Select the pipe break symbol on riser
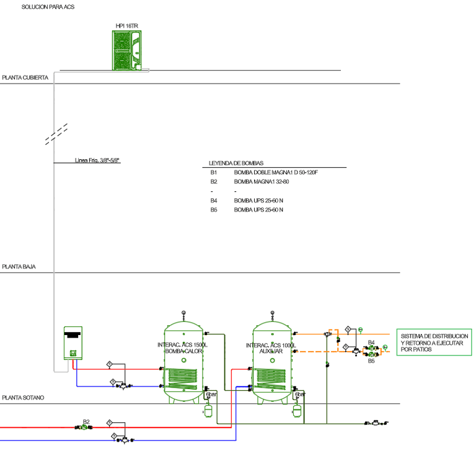The height and width of the screenshot is (454, 476). [56, 134]
